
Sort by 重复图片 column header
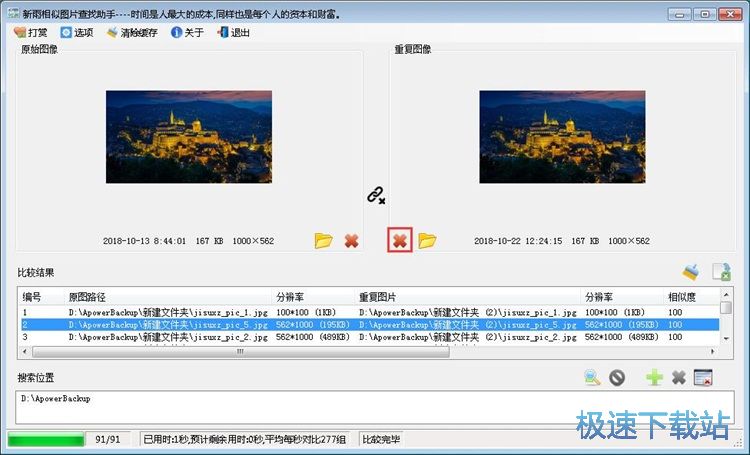tap(468, 297)
